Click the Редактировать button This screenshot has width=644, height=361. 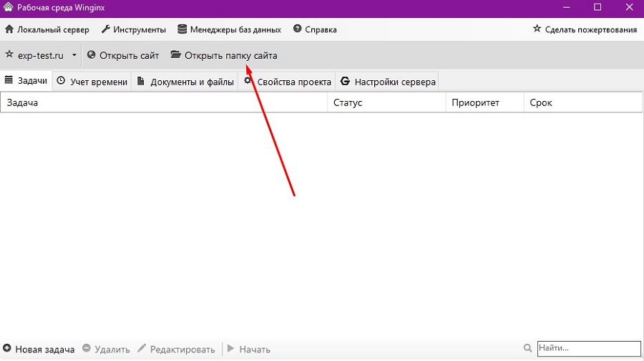tap(176, 349)
